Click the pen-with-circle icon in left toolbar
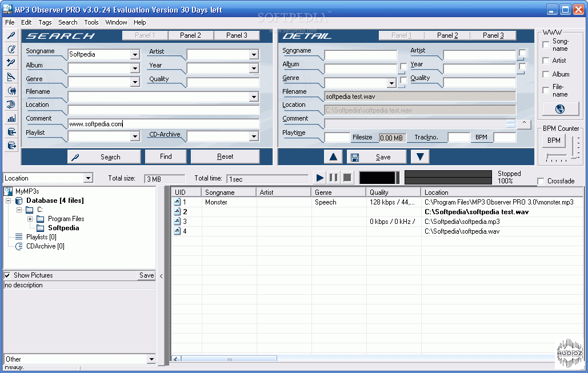 [x=11, y=49]
